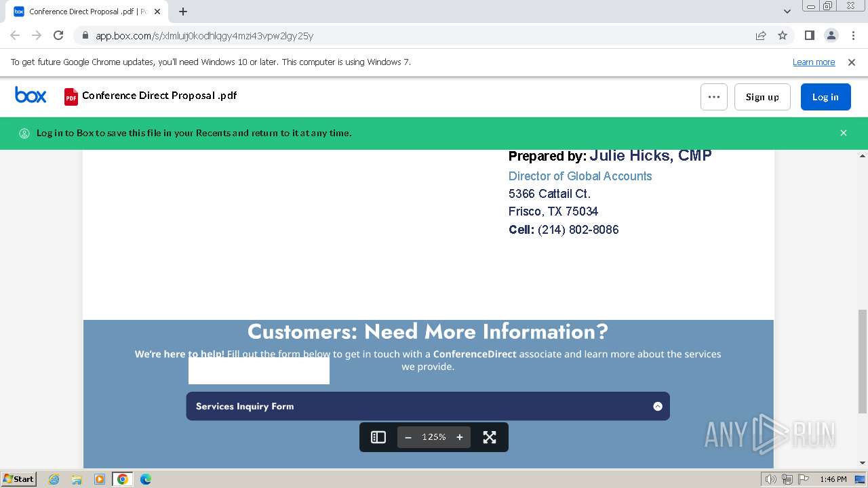The width and height of the screenshot is (868, 488).
Task: Open Internet Explorer from taskbar
Action: (54, 479)
